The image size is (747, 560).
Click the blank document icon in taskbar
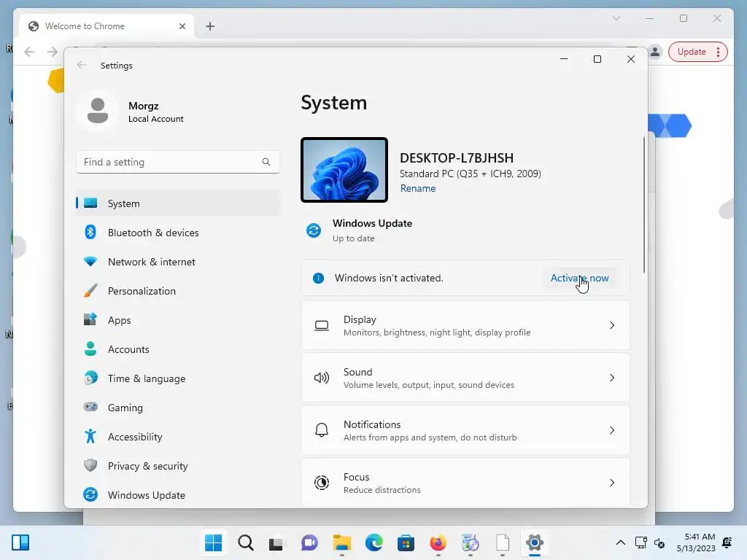(503, 542)
